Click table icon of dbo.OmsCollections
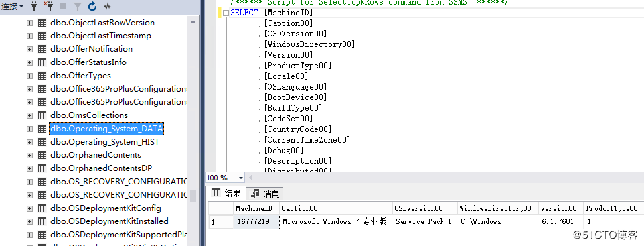 [x=42, y=115]
